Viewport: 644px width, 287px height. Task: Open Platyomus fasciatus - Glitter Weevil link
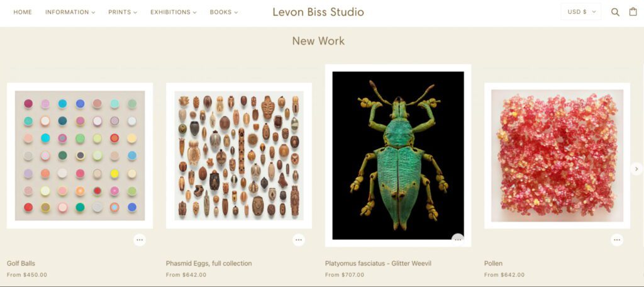(378, 263)
